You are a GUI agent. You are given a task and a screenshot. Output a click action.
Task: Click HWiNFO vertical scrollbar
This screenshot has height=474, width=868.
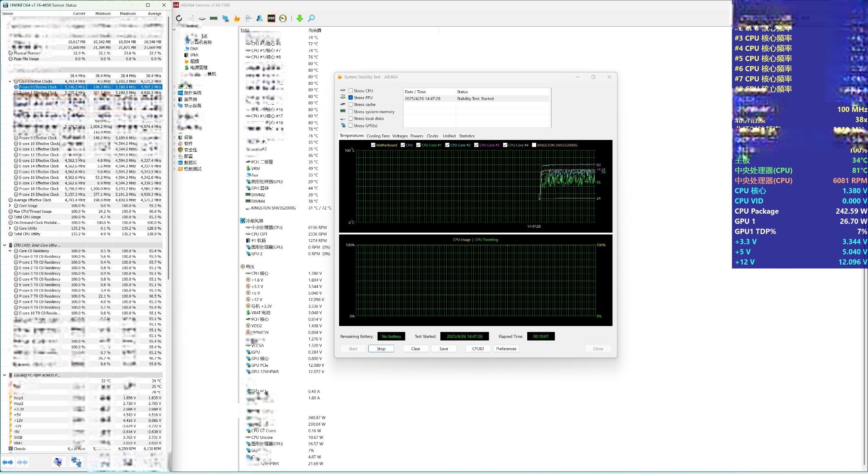pos(168,148)
